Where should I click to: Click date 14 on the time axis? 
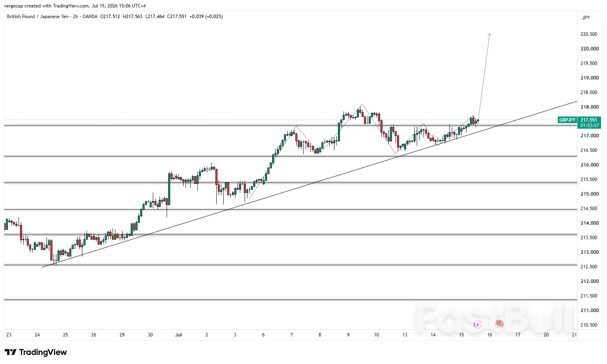433,335
